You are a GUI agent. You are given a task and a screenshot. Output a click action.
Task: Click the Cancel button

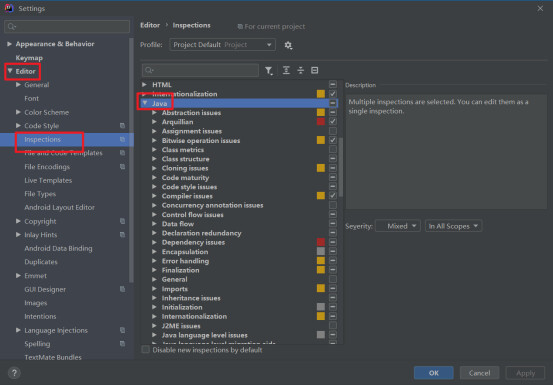coord(479,373)
